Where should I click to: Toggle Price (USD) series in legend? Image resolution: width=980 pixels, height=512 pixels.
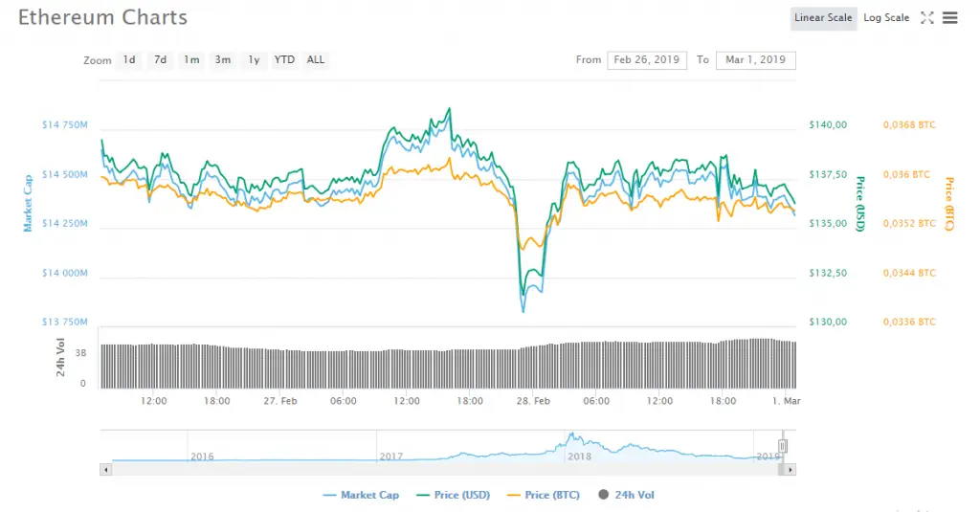[x=453, y=495]
